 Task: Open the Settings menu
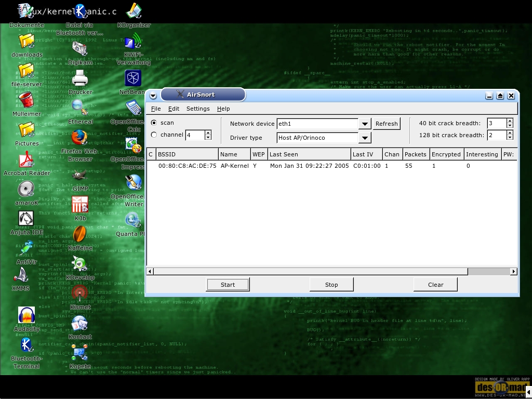pyautogui.click(x=198, y=109)
